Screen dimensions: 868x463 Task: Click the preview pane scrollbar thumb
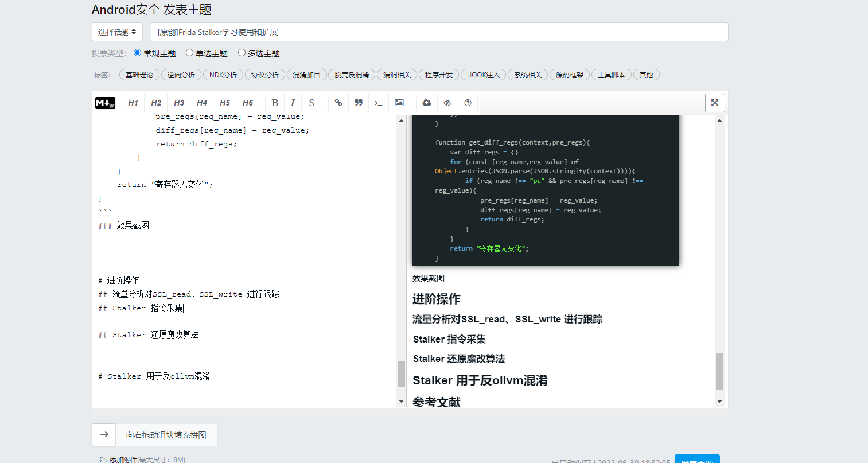[x=719, y=371]
